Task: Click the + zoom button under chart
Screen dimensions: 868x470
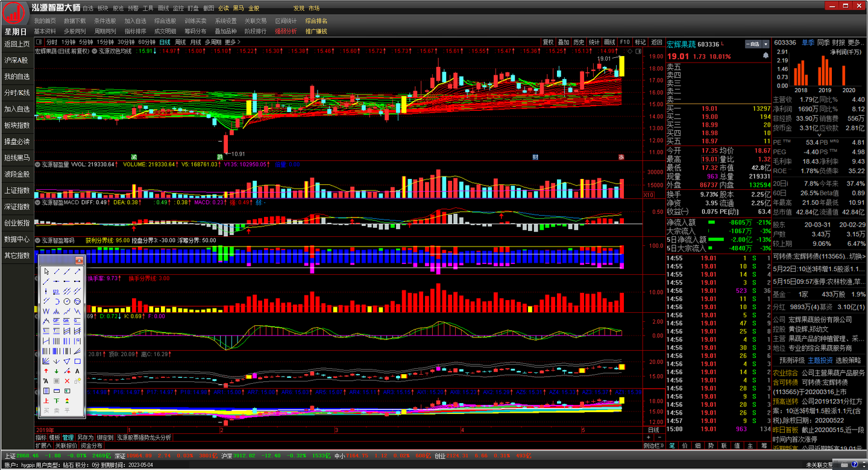Action: pyautogui.click(x=648, y=437)
